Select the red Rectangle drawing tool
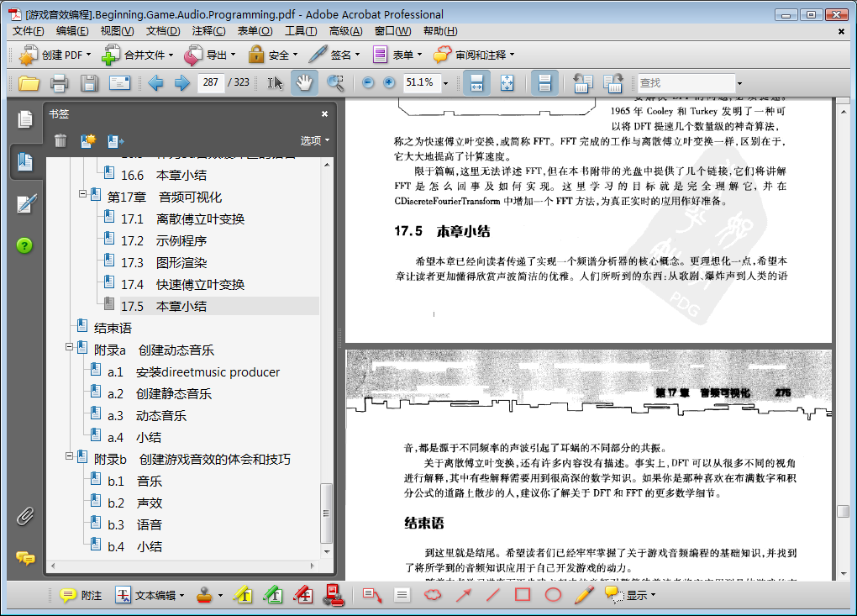857x616 pixels. point(523,595)
